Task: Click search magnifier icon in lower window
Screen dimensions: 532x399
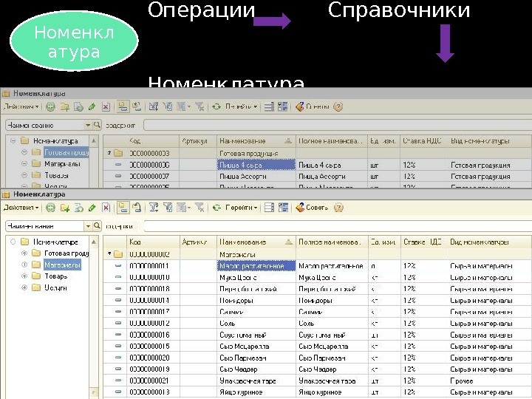Action: [97, 226]
